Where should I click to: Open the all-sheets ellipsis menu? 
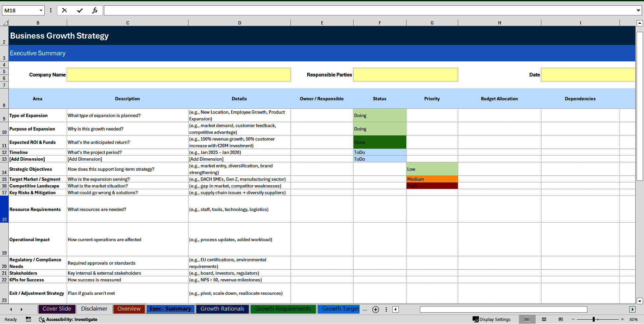[x=365, y=310]
